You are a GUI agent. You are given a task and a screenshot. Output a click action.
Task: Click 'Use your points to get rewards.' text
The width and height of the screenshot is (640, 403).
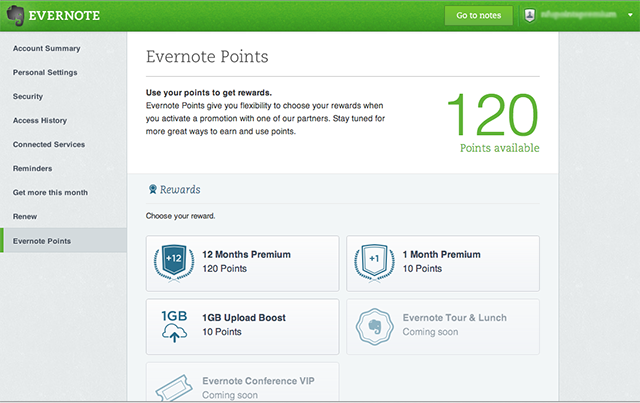click(209, 93)
